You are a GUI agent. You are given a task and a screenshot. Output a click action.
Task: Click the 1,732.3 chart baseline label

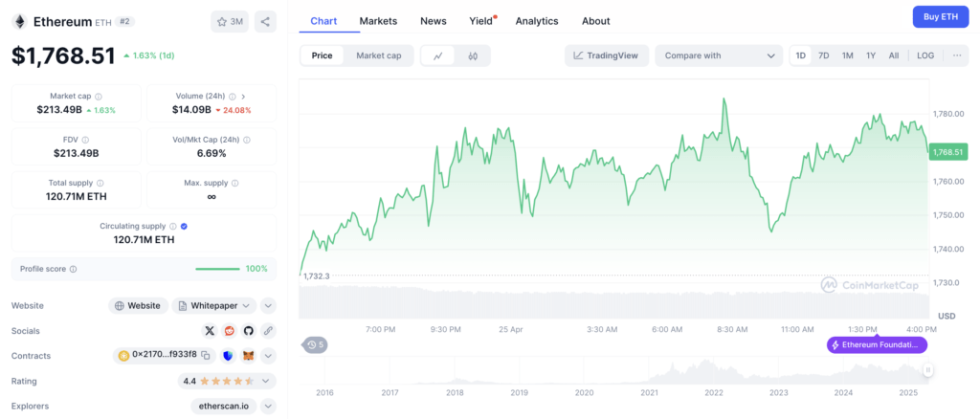316,276
